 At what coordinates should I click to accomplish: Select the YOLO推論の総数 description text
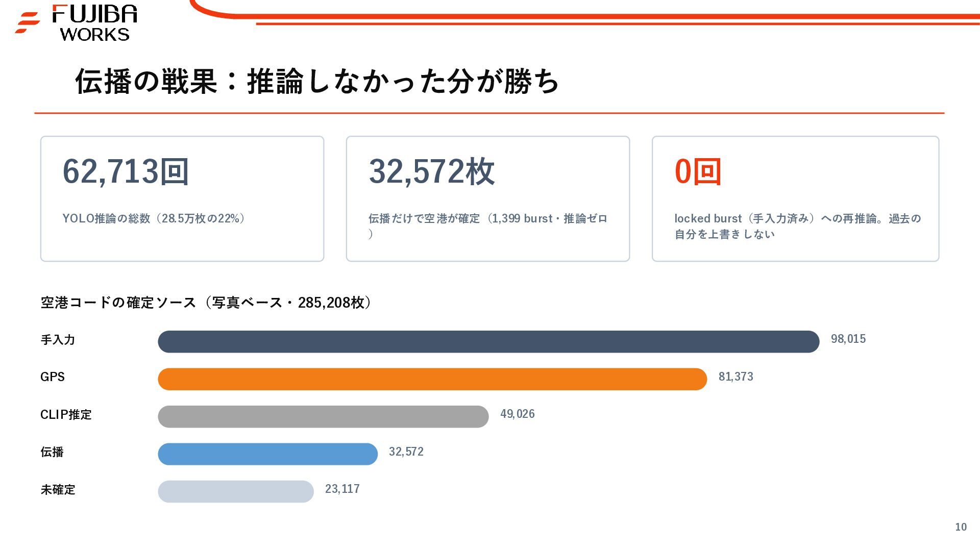tap(155, 218)
